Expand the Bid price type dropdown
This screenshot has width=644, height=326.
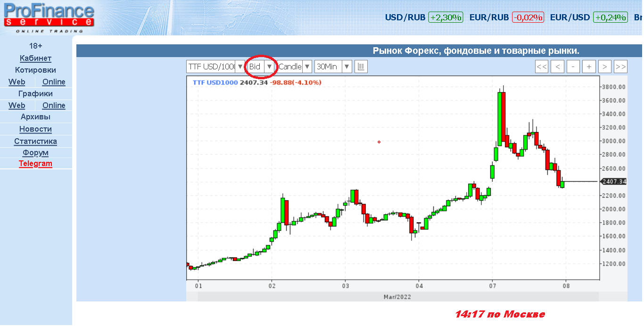(261, 67)
